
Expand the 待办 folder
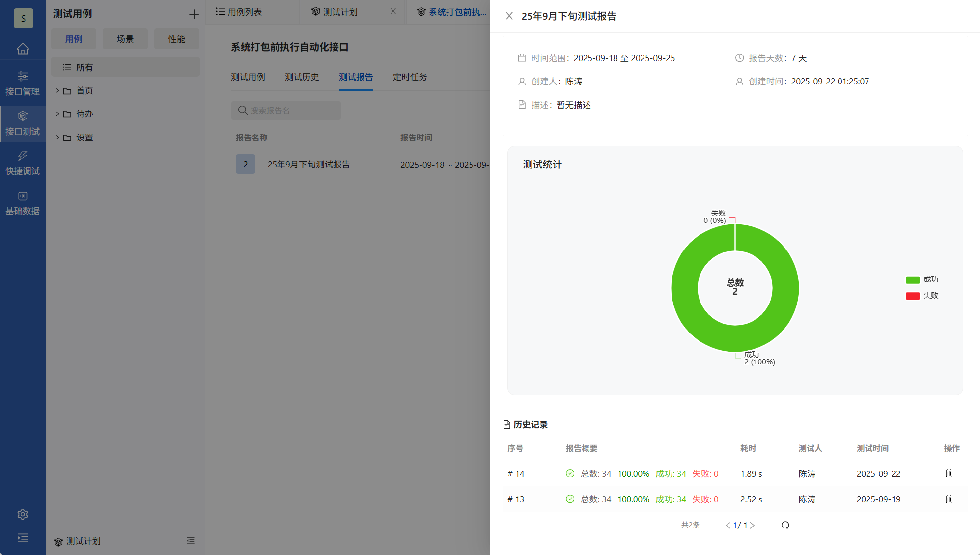click(57, 113)
